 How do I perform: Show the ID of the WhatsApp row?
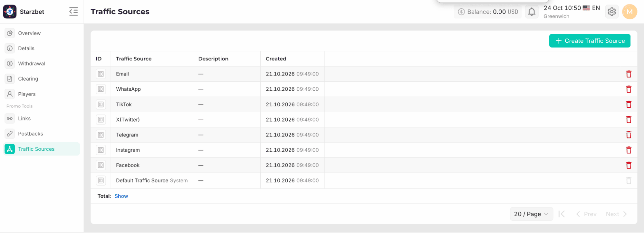[x=101, y=89]
